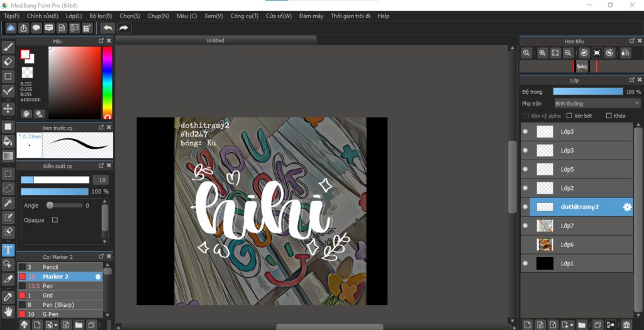Click the rainbow hue strip
Image resolution: width=644 pixels, height=330 pixels.
(107, 82)
